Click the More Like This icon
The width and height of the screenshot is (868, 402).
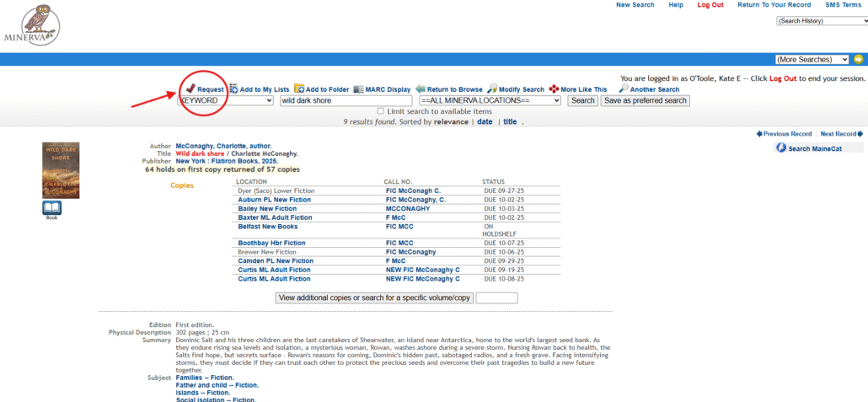[554, 88]
